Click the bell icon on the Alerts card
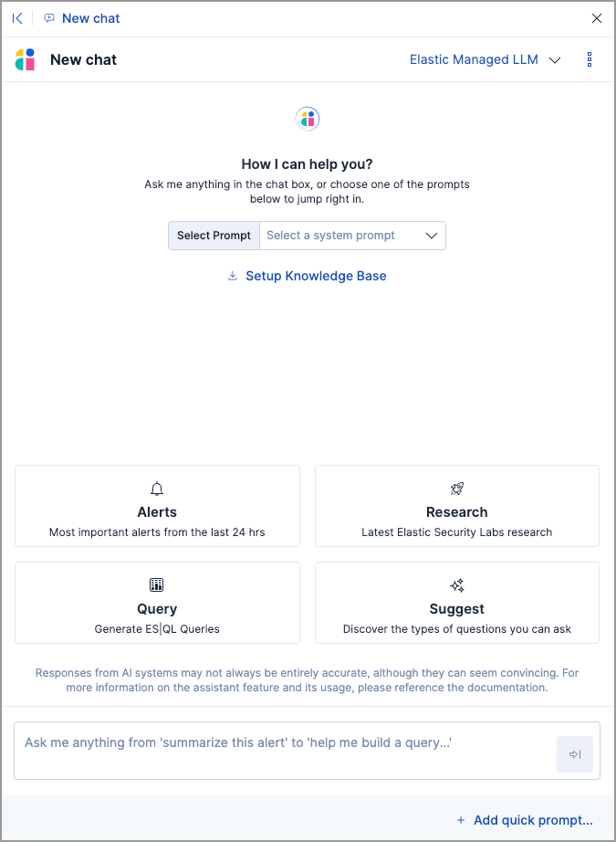Viewport: 616px width, 842px height. coord(157,489)
